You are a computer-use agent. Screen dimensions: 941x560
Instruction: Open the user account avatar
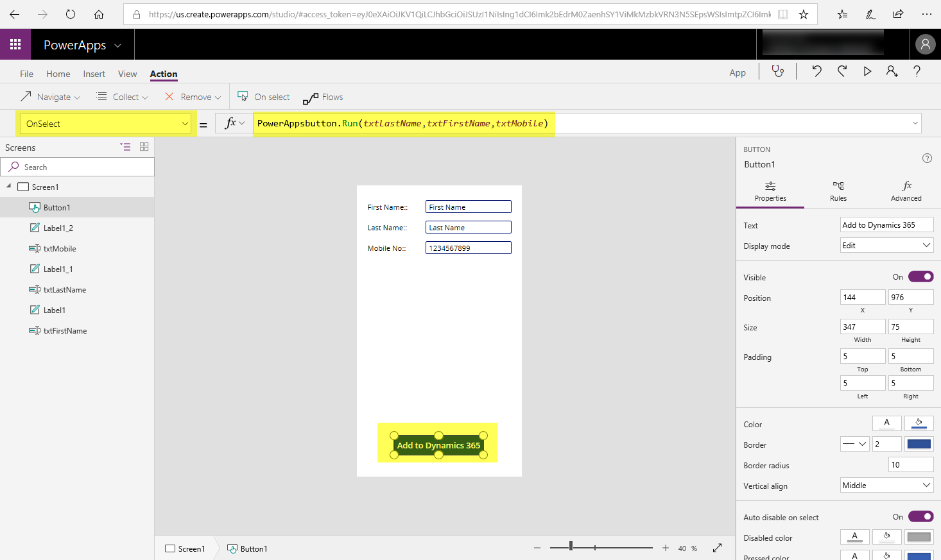925,44
